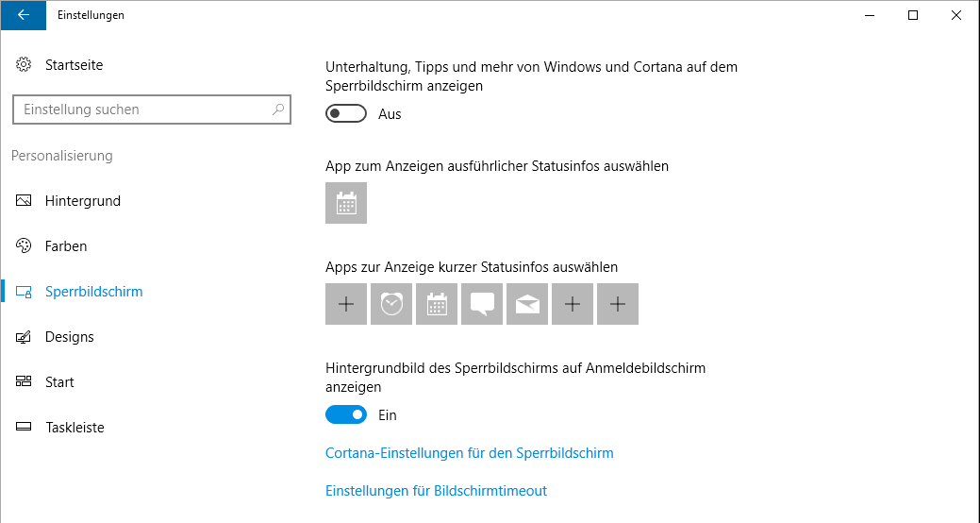Open the Hintergrund settings page

[x=82, y=201]
